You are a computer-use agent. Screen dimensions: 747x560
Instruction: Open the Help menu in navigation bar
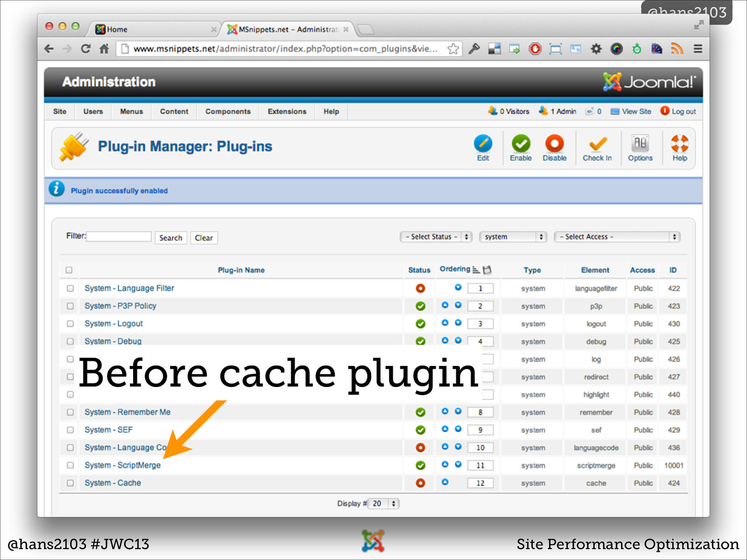click(331, 112)
